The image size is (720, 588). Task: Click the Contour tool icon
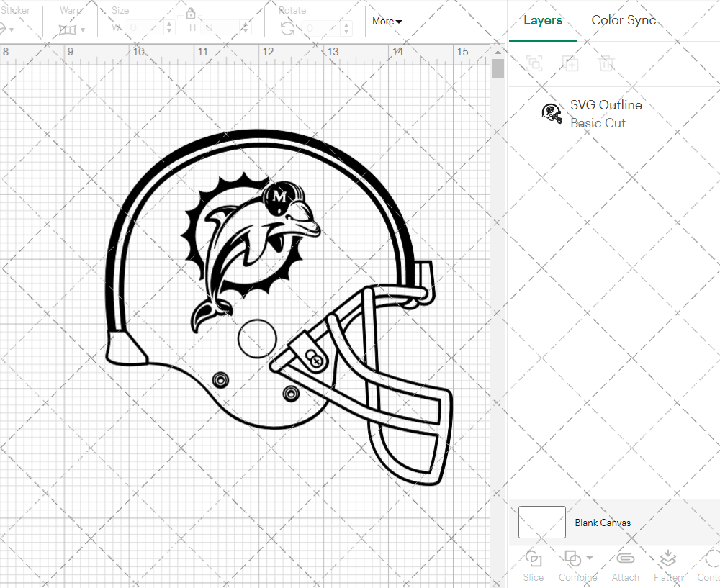[710, 560]
